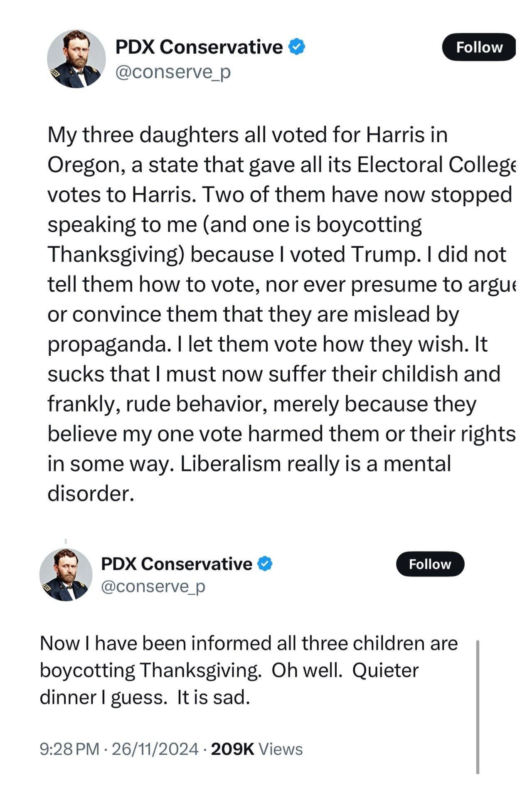Click the word 'disorder.' ending the first post

(91, 493)
